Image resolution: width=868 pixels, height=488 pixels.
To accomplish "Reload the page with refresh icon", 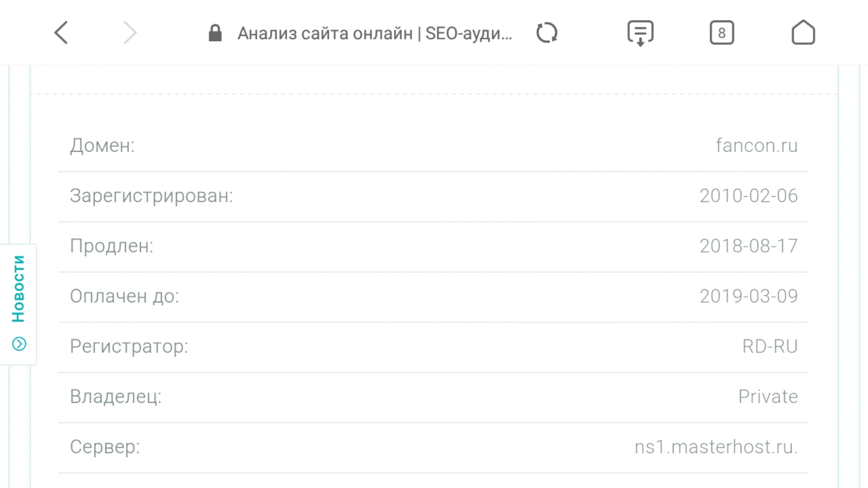I will [547, 33].
